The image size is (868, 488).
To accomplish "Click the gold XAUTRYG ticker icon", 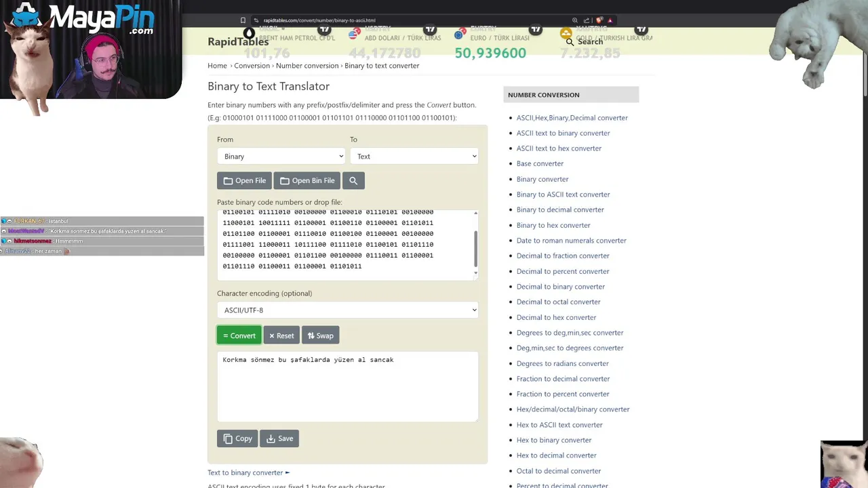I will click(566, 33).
